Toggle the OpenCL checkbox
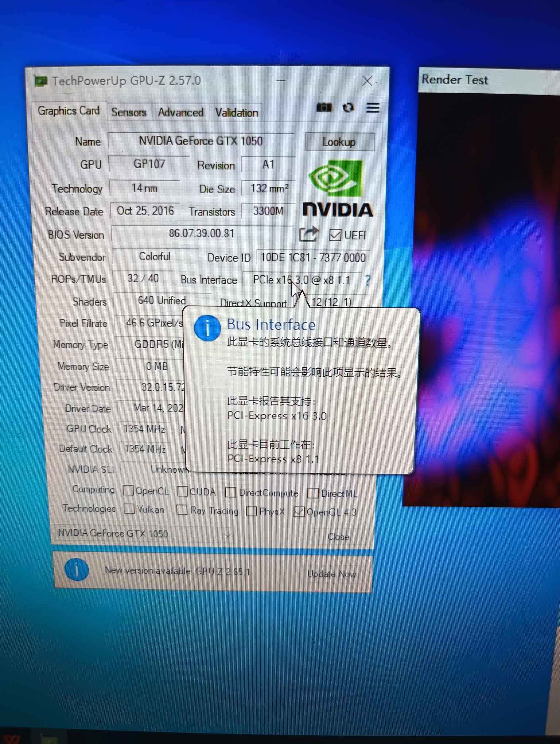 click(x=128, y=491)
